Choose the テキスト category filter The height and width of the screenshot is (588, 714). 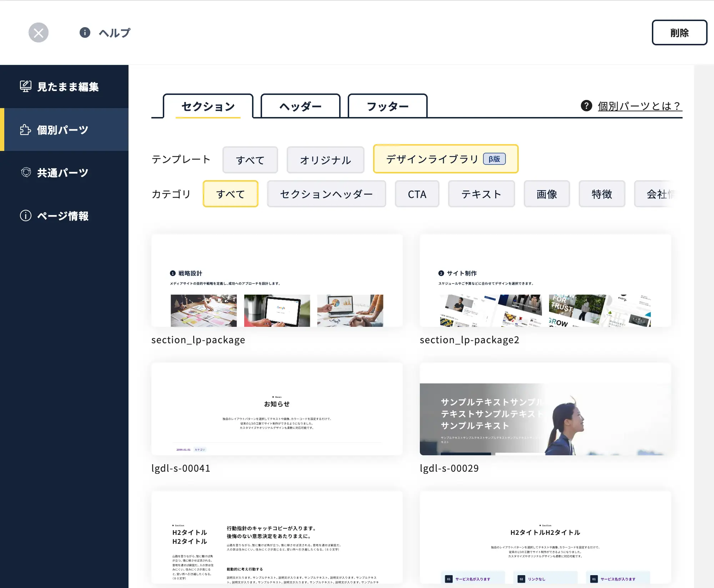pos(481,194)
